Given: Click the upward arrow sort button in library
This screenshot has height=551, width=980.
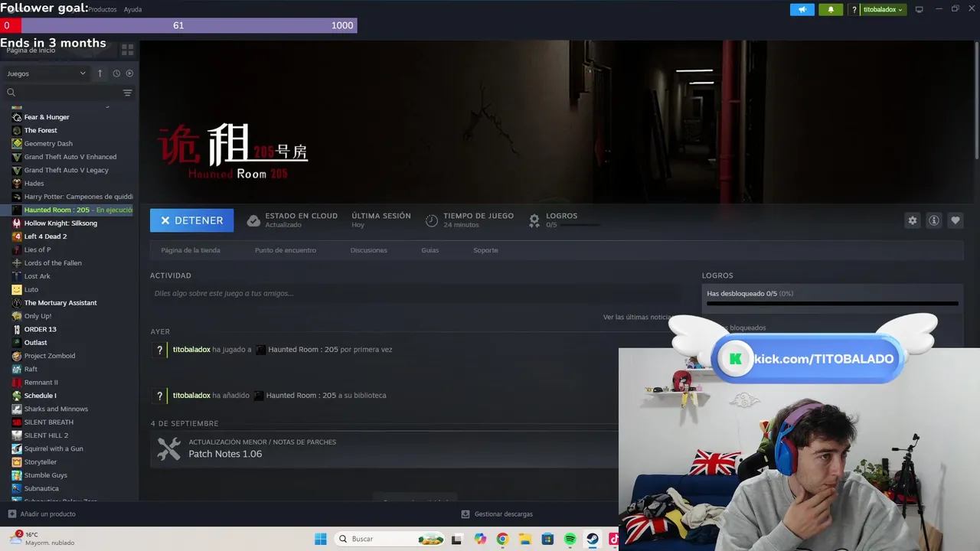Looking at the screenshot, I should coord(100,73).
